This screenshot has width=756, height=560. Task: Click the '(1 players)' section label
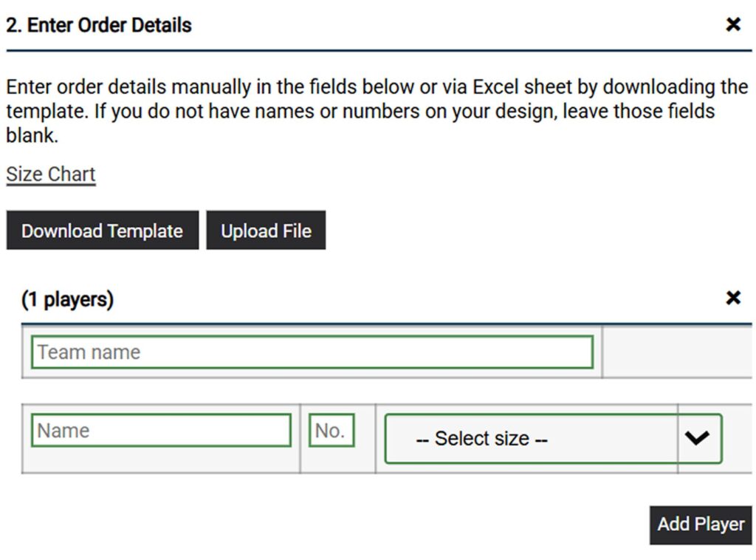[x=68, y=300]
